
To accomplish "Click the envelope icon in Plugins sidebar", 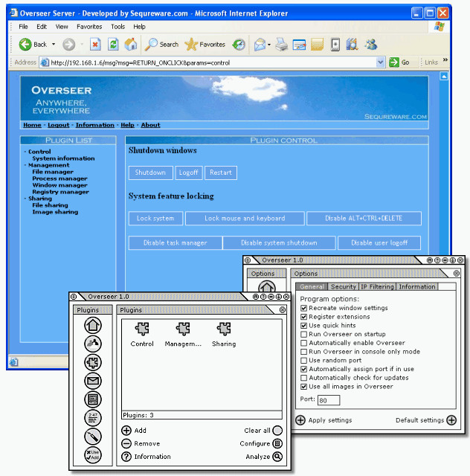I will pyautogui.click(x=93, y=381).
